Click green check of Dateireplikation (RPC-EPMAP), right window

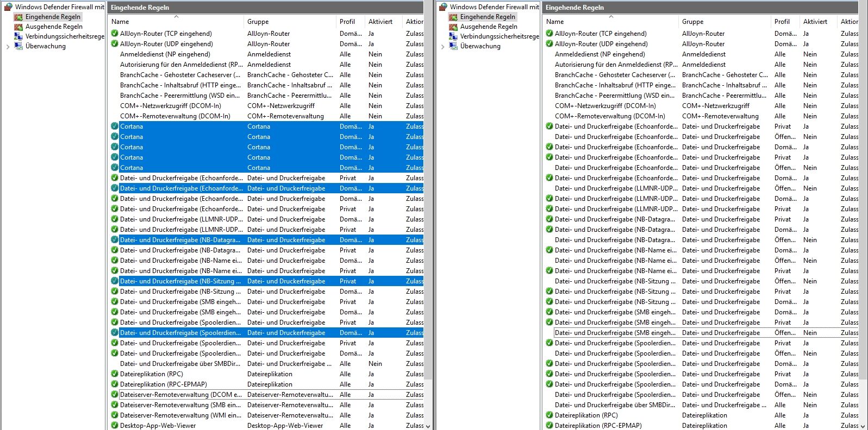(x=549, y=426)
